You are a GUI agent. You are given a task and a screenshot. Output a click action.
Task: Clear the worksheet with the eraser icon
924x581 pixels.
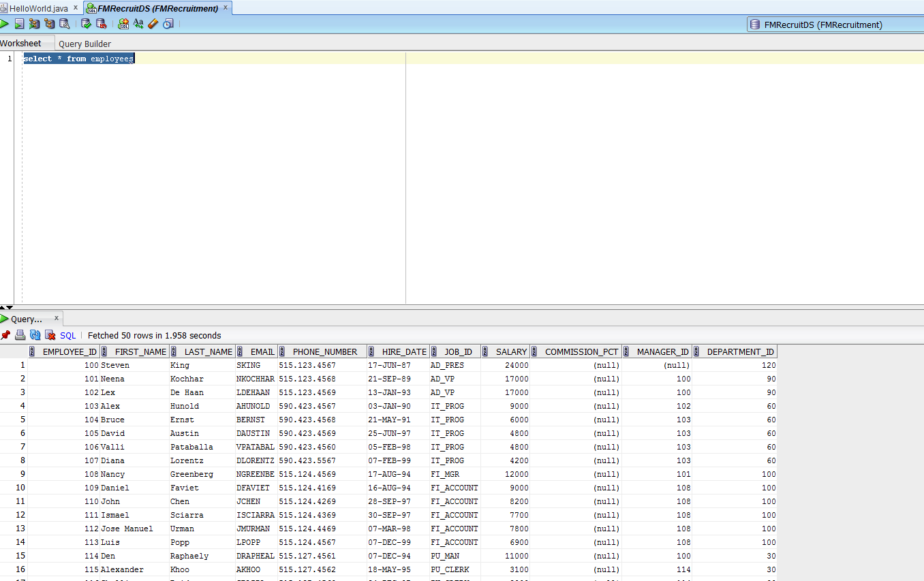pos(153,23)
